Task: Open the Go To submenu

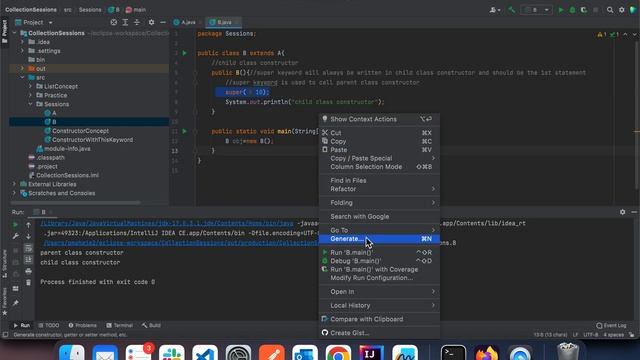Action: coord(379,230)
